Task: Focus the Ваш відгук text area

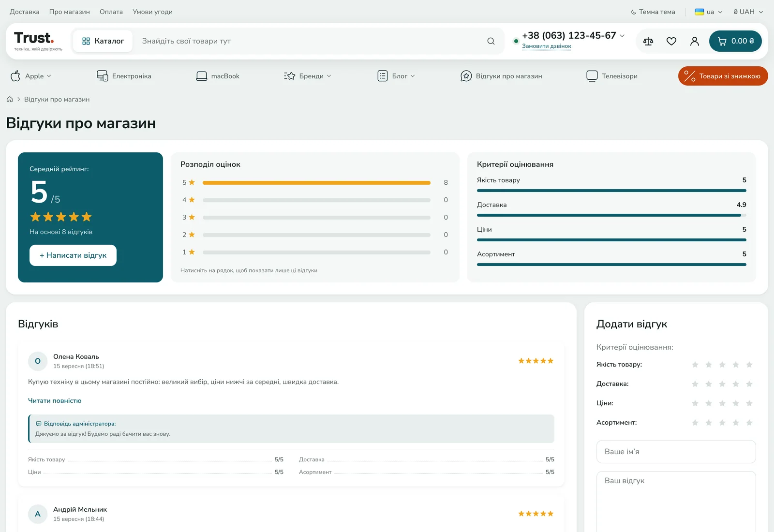Action: click(676, 502)
